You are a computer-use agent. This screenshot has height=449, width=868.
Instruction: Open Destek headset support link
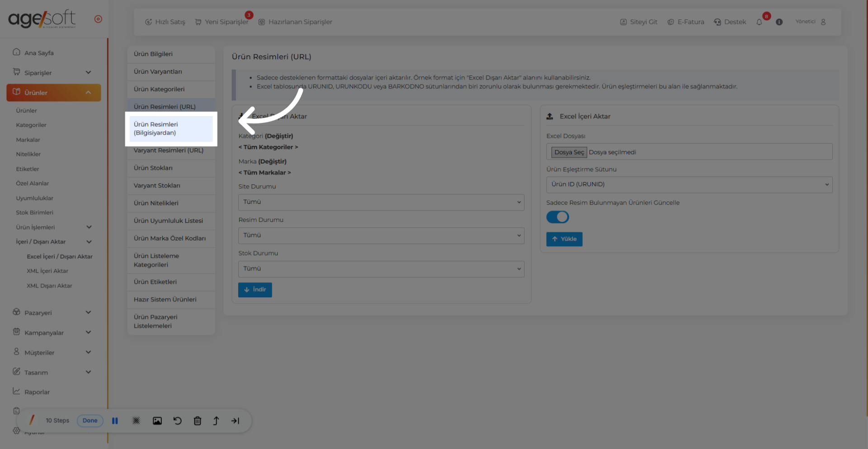730,22
